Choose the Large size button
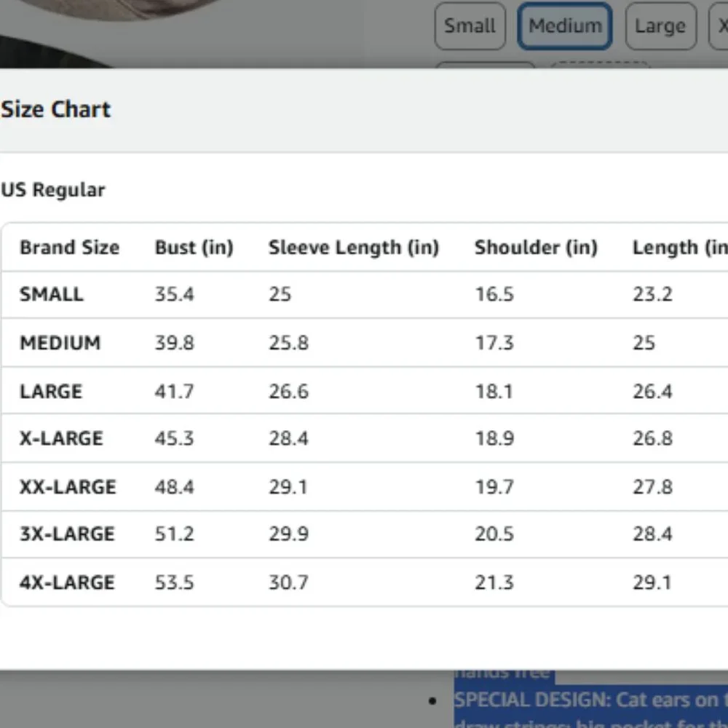The image size is (728, 728). click(660, 26)
